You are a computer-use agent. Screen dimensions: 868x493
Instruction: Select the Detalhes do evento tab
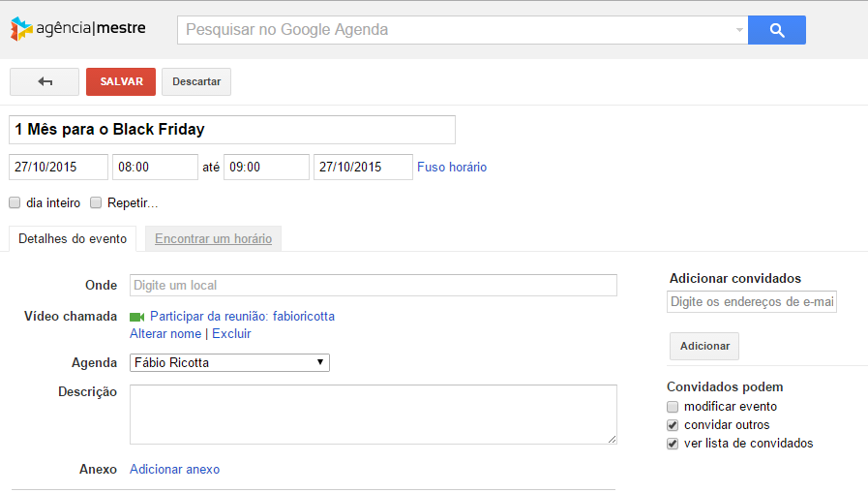73,239
